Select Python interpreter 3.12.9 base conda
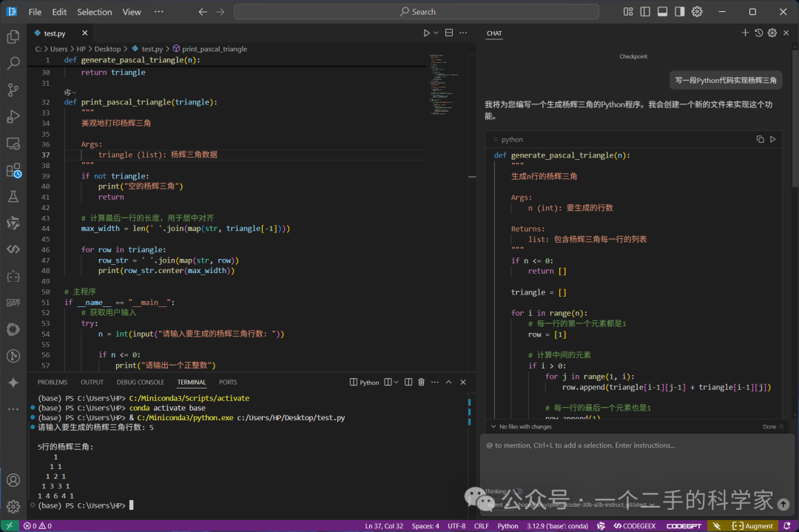799x532 pixels. (x=558, y=526)
